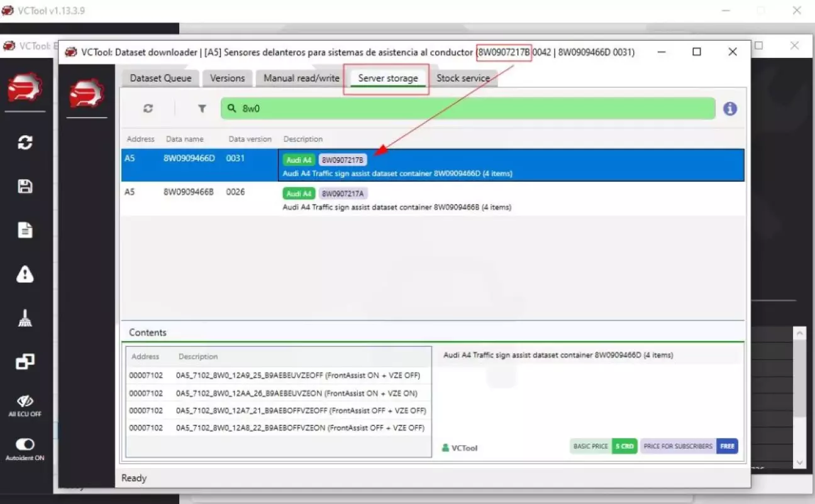This screenshot has height=504, width=815.
Task: Open the Stock service tab
Action: pos(463,78)
